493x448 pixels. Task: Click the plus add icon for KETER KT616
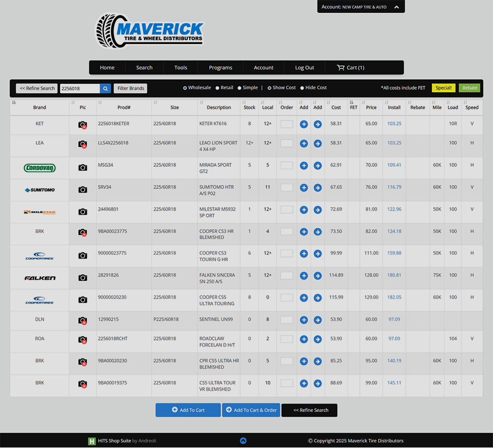304,124
